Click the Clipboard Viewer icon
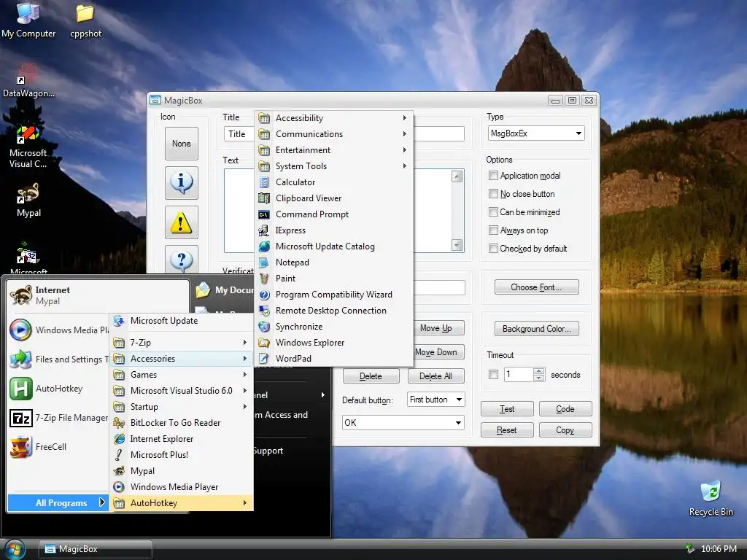747x560 pixels. (x=264, y=198)
